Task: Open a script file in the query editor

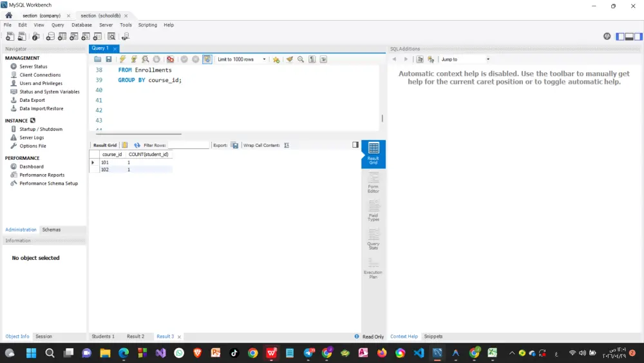Action: (97, 59)
